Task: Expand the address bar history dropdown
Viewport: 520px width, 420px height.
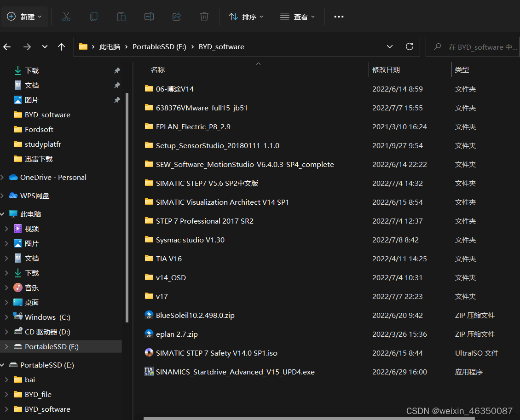Action: 390,47
